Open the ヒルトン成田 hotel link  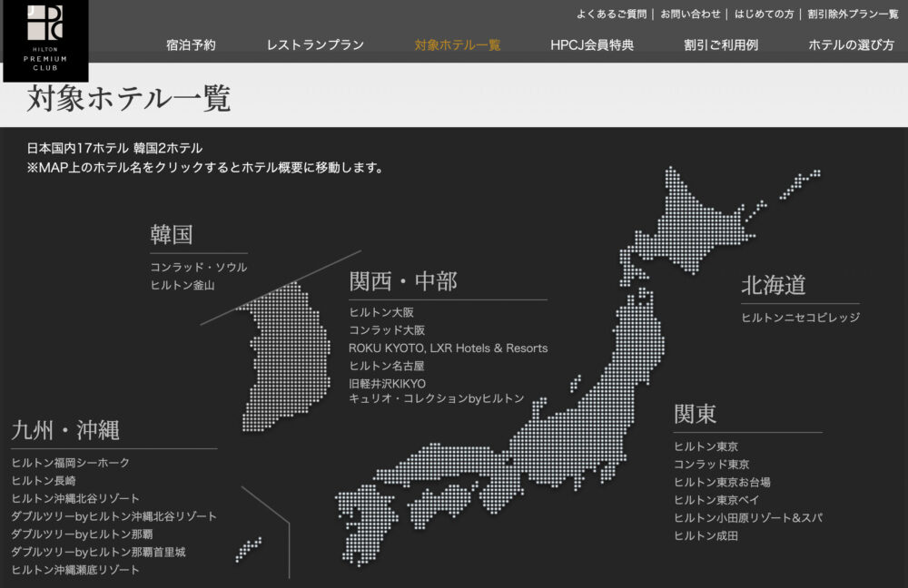click(706, 536)
